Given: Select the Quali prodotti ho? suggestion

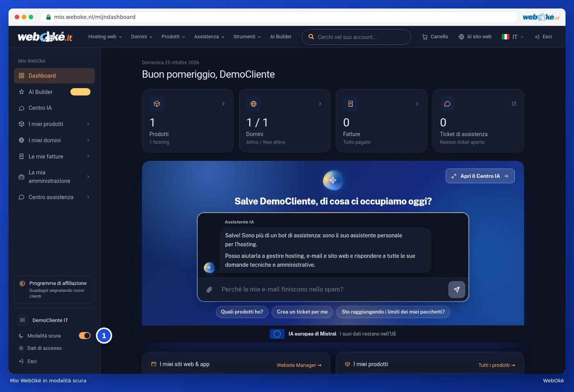Looking at the screenshot, I should point(242,312).
